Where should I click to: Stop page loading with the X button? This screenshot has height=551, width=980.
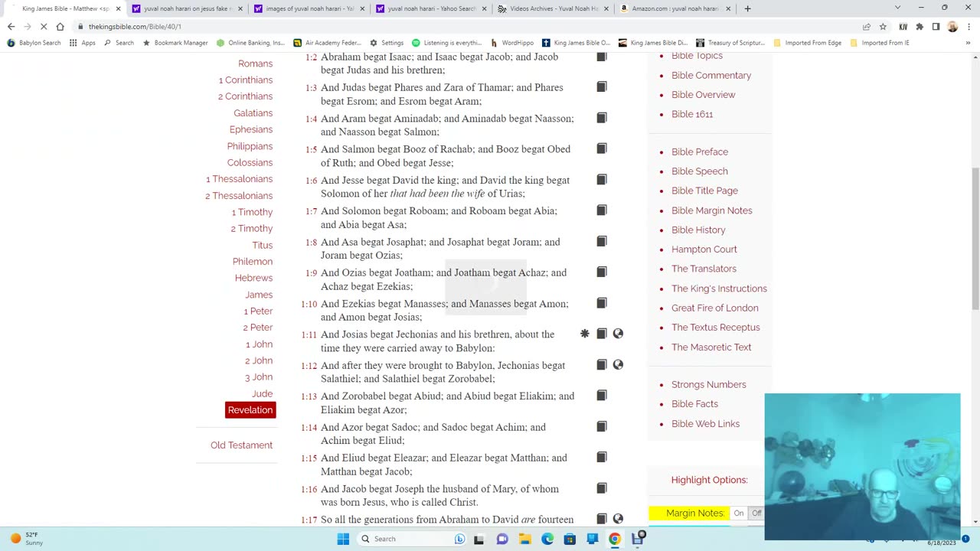(x=44, y=26)
